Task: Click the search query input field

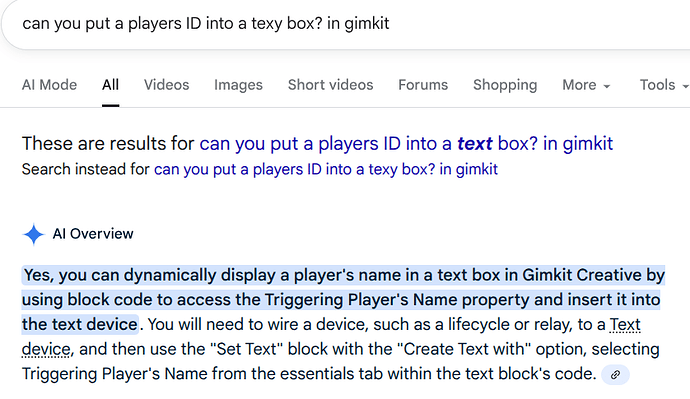Action: [x=343, y=23]
